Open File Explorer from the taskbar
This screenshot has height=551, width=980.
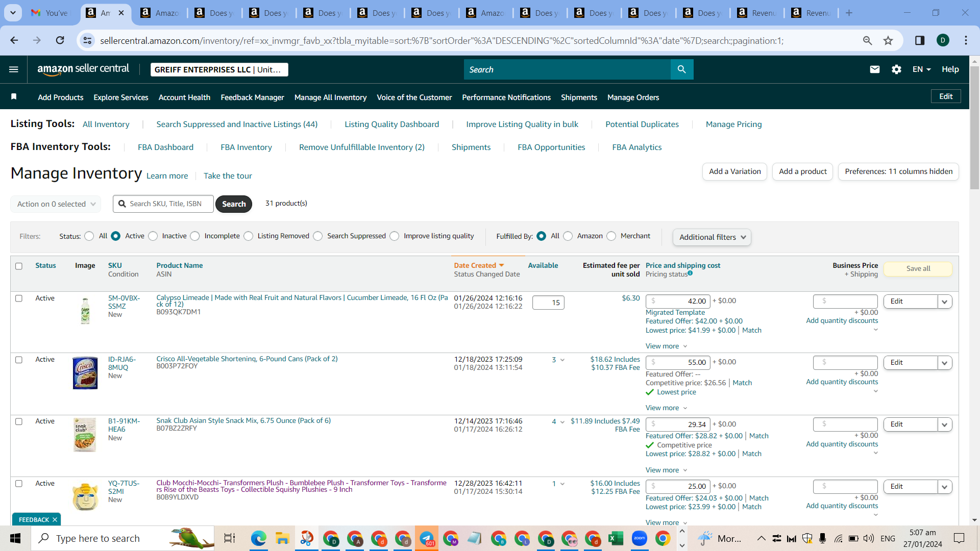[282, 538]
